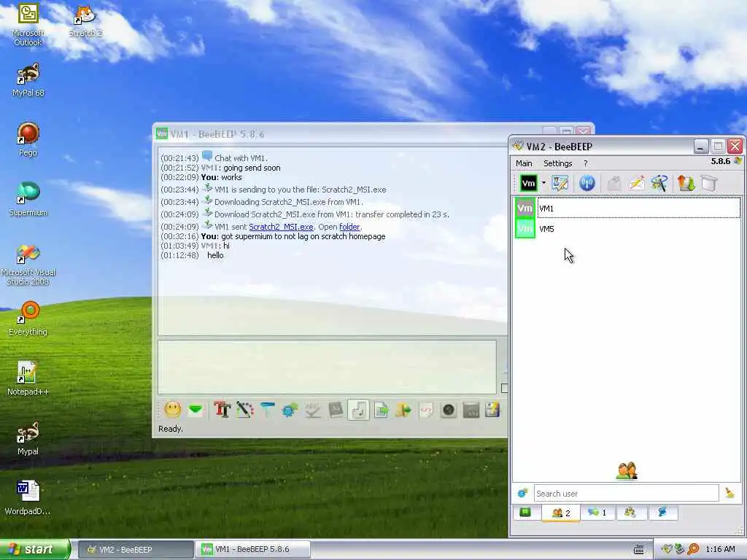Select user VM1 in the user list
The image size is (747, 560).
click(x=627, y=208)
